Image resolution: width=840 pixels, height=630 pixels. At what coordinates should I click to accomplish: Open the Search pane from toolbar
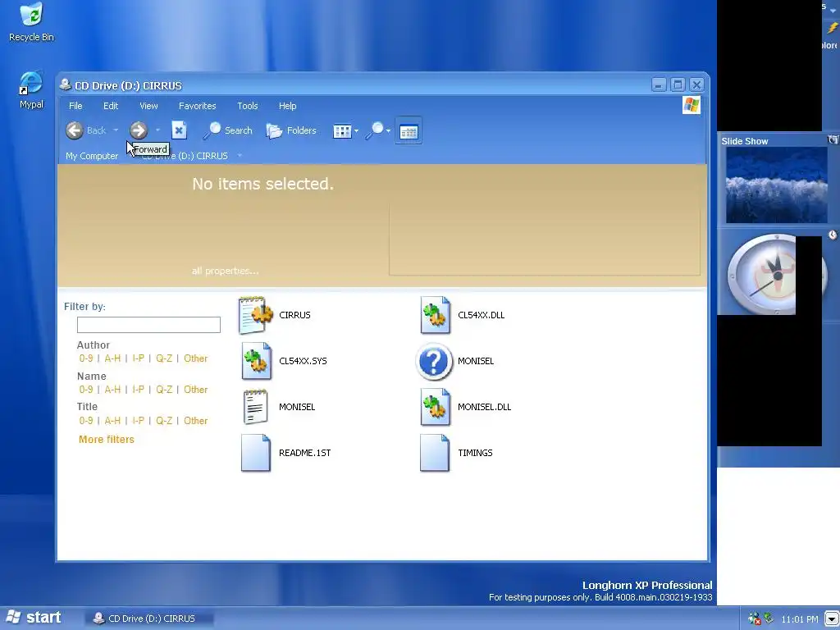[x=227, y=130]
